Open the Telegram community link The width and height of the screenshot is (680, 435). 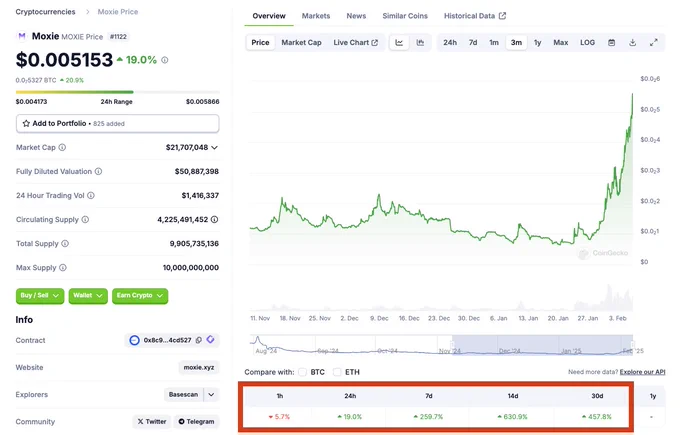point(196,422)
